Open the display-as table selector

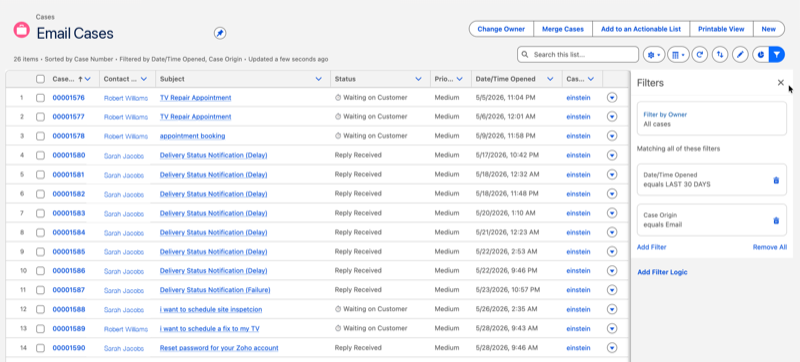point(678,55)
